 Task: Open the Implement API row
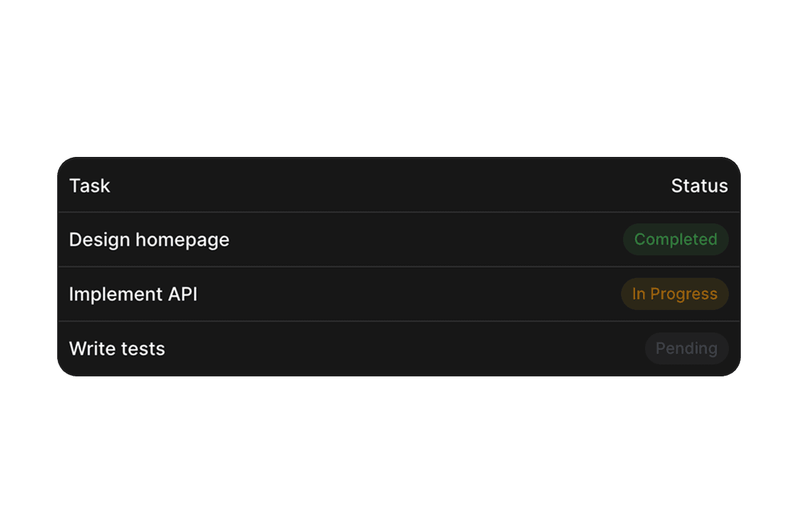[399, 294]
